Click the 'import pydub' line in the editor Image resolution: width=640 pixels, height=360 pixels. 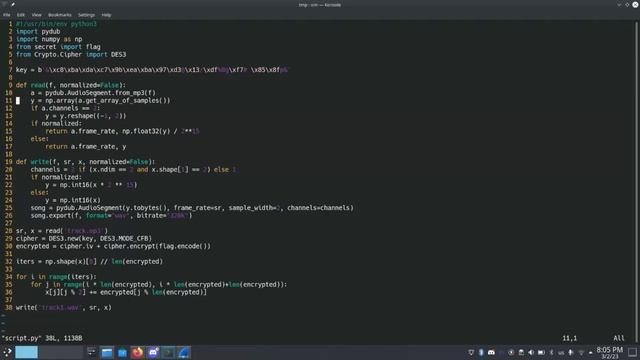(x=38, y=31)
